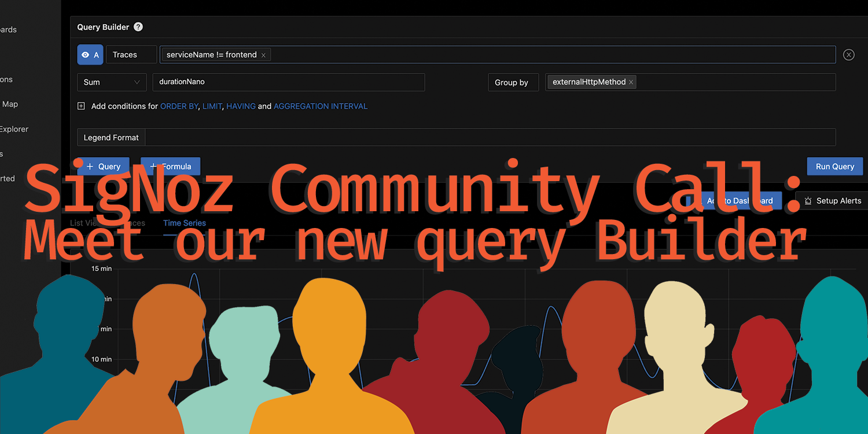The width and height of the screenshot is (868, 434).
Task: Click the ORDER BY link
Action: [x=179, y=106]
